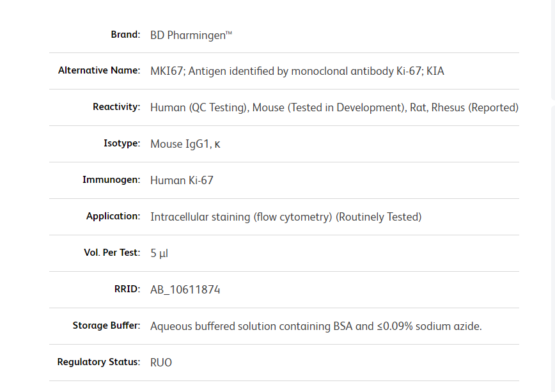Click the Vol. Per Test label
This screenshot has height=392, width=555.
click(112, 253)
